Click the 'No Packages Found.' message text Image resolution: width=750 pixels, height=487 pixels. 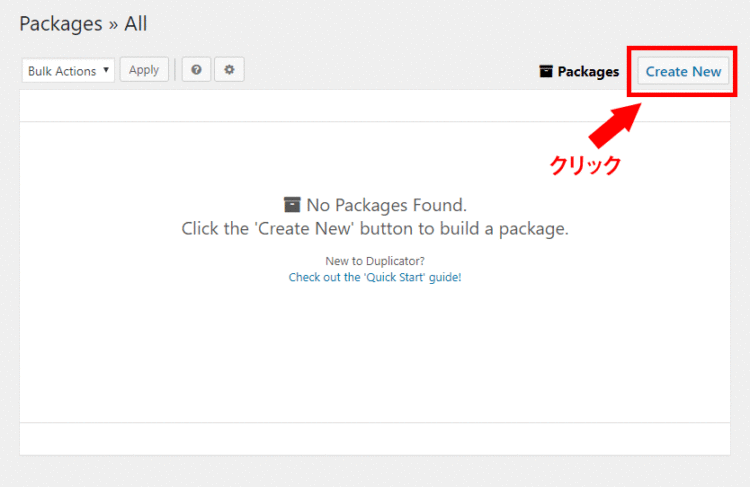(386, 205)
